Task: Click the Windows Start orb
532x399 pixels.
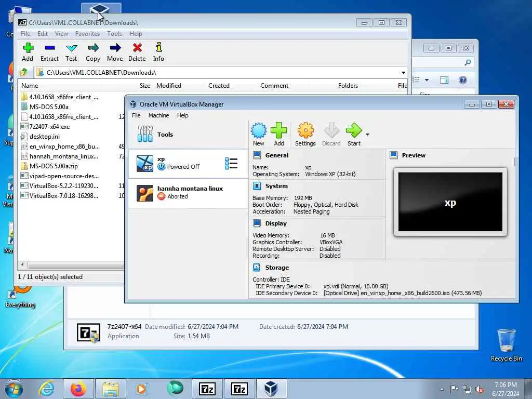Action: pyautogui.click(x=14, y=389)
